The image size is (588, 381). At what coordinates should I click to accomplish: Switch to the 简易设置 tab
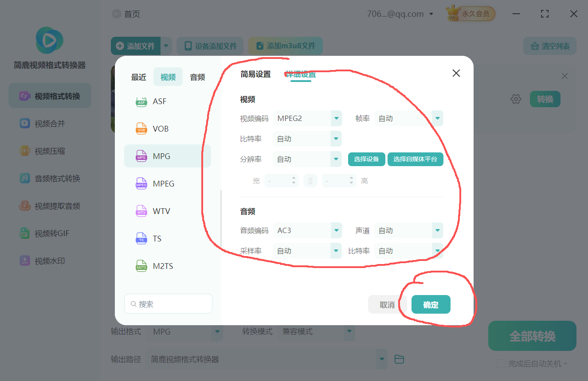coord(255,74)
